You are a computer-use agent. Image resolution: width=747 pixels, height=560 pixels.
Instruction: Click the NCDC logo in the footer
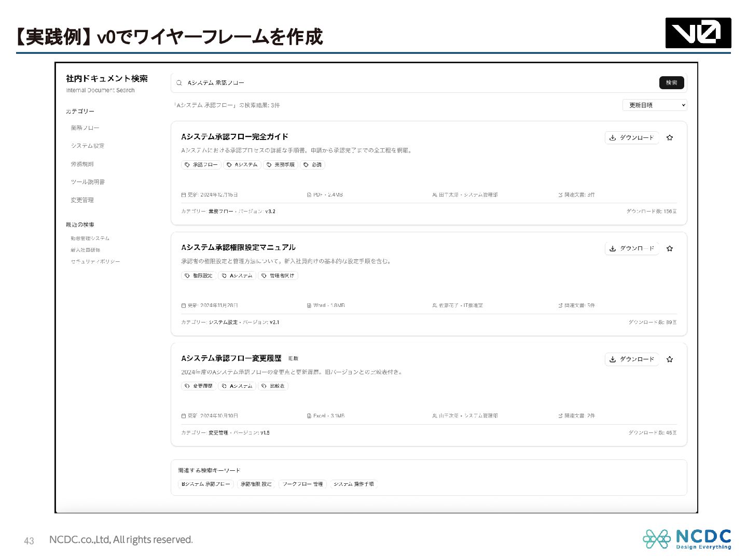click(687, 539)
